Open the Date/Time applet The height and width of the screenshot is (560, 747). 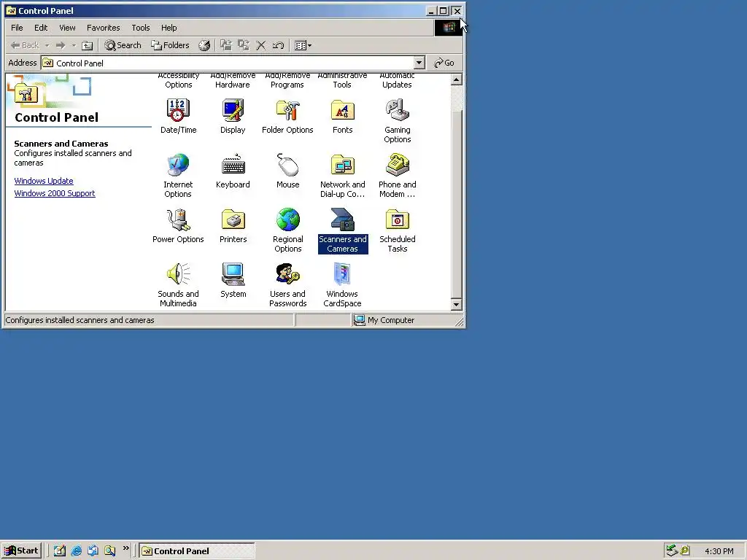[178, 111]
